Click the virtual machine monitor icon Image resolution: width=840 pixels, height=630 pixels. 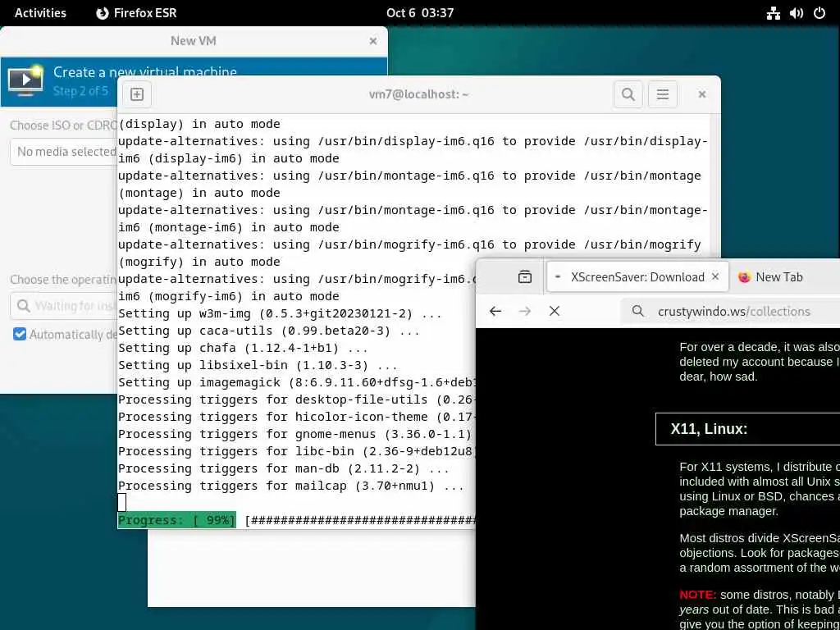pos(25,81)
